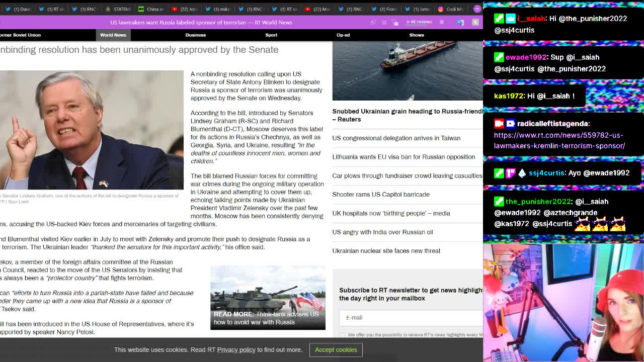Switch to the "(22) Jon" YouTube tab
The height and width of the screenshot is (362, 644).
pyautogui.click(x=184, y=9)
